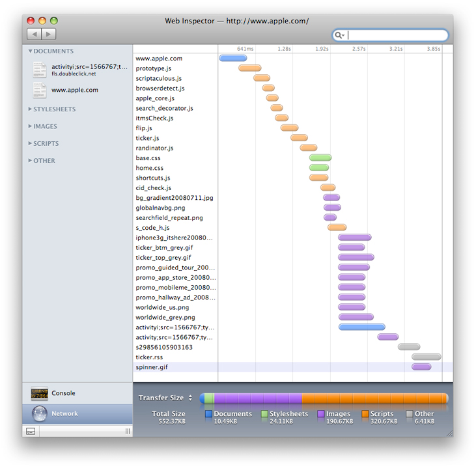This screenshot has height=468, width=476.
Task: Click the spinner.gif purple timeline bar
Action: point(421,366)
